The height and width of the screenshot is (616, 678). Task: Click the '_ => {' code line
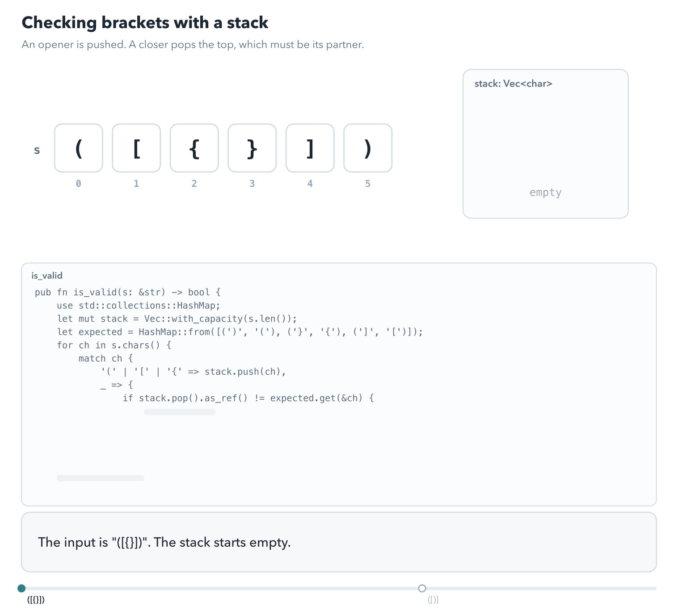click(117, 385)
